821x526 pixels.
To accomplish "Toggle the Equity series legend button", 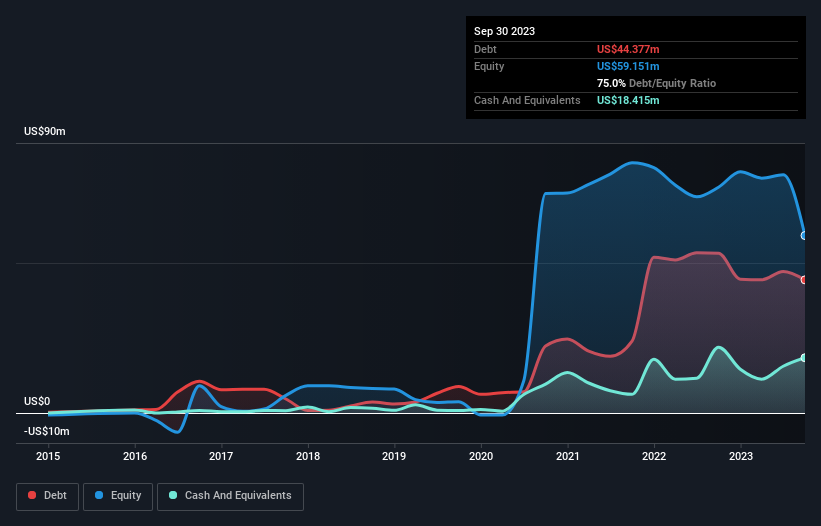I will pyautogui.click(x=118, y=496).
